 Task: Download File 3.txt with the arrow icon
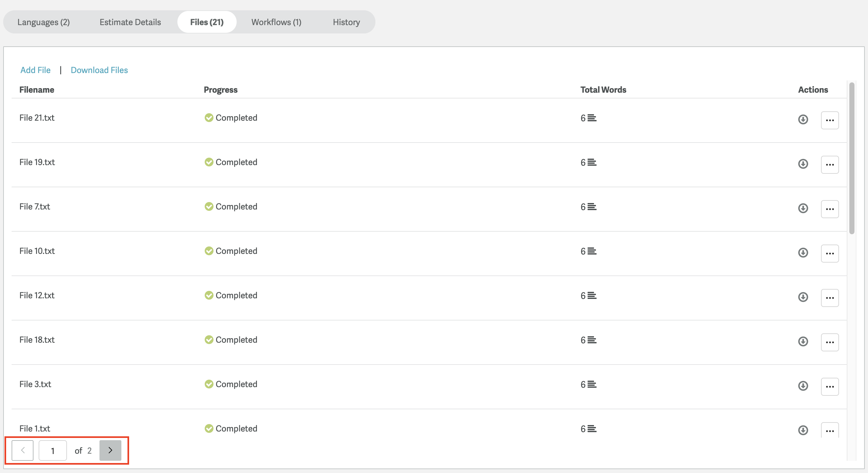[x=803, y=386]
